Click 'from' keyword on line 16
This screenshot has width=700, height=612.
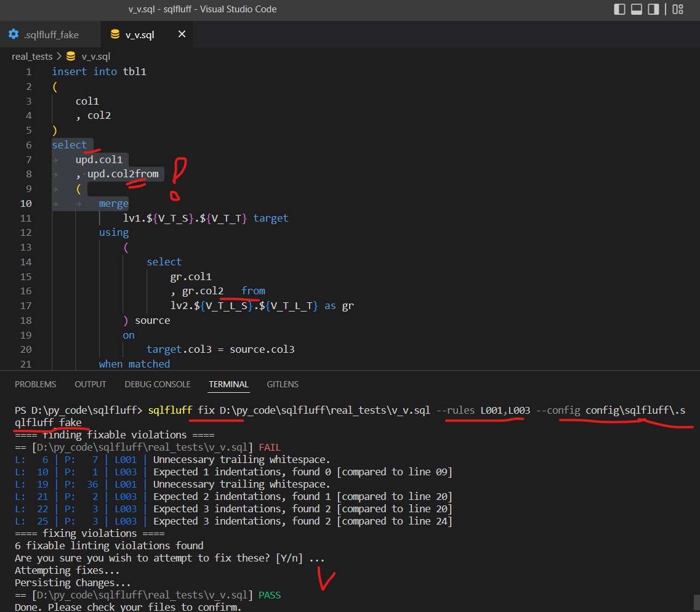coord(253,291)
